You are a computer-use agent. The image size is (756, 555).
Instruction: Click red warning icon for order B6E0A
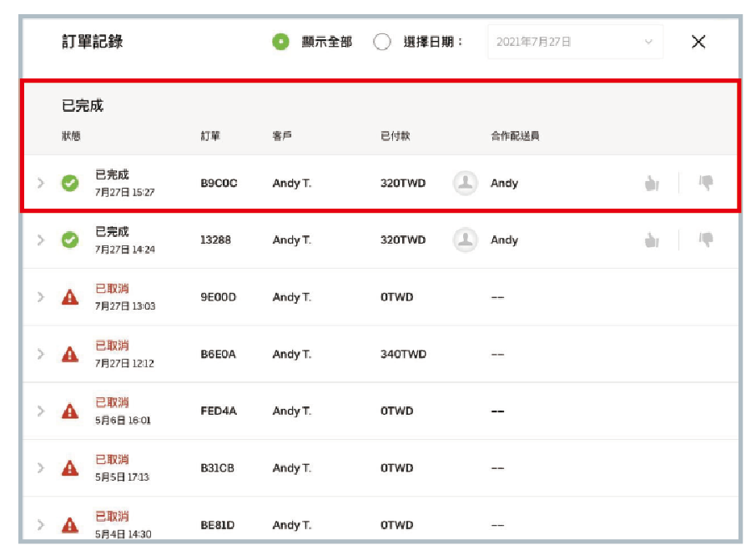(70, 354)
